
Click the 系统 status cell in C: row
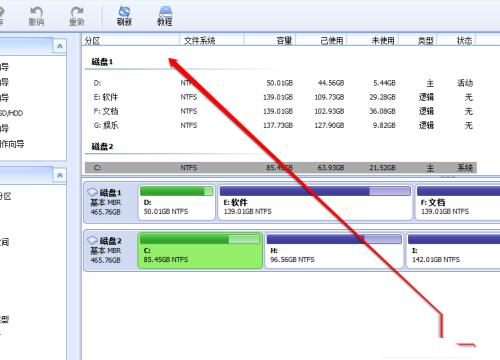[465, 168]
